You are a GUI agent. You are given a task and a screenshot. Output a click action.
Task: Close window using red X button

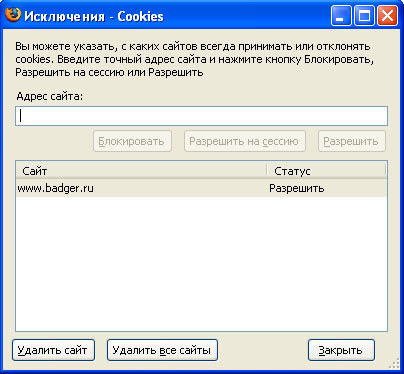(x=387, y=16)
